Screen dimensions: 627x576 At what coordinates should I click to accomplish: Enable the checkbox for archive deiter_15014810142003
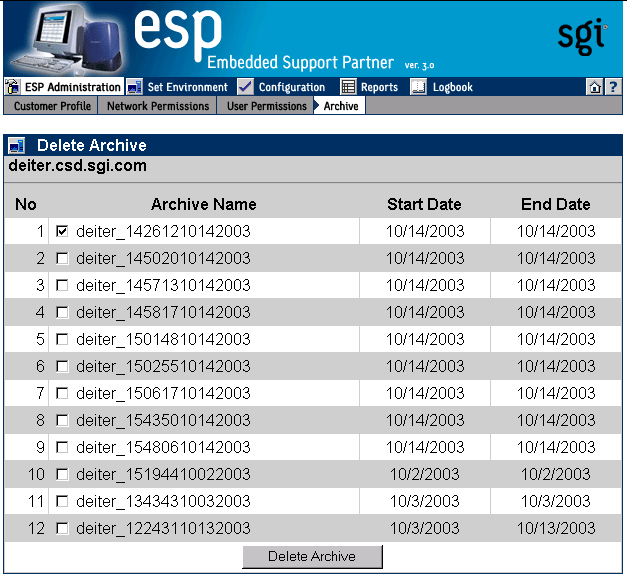pyautogui.click(x=62, y=339)
